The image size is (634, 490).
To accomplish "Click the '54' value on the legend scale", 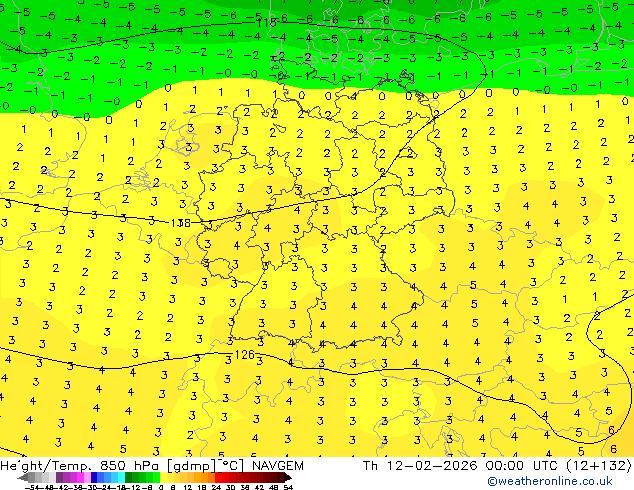I will pos(288,488).
